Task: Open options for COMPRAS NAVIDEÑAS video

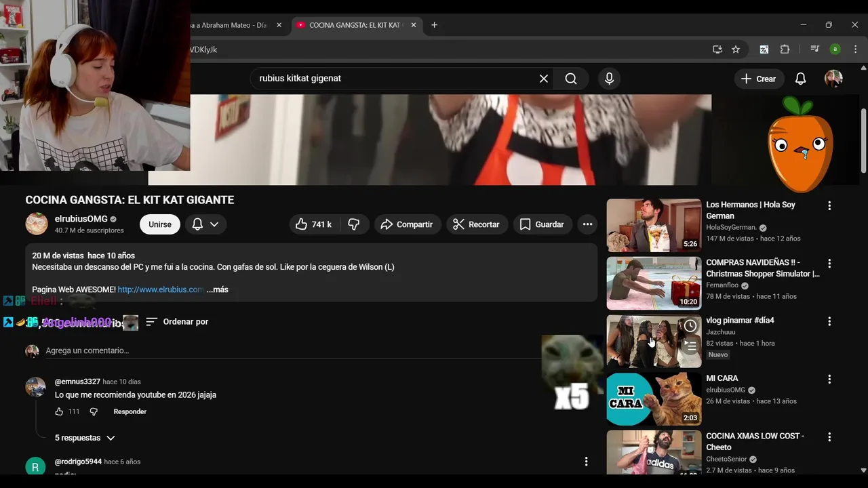Action: pyautogui.click(x=829, y=263)
